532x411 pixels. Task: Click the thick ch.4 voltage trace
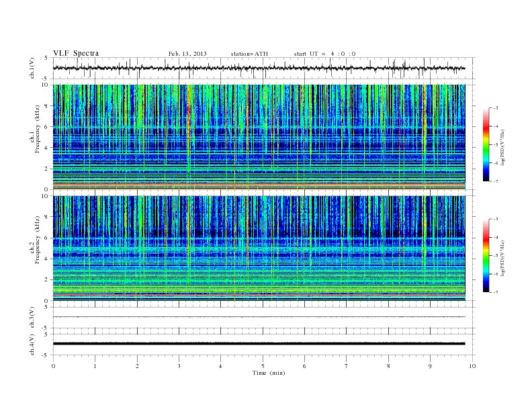[259, 344]
